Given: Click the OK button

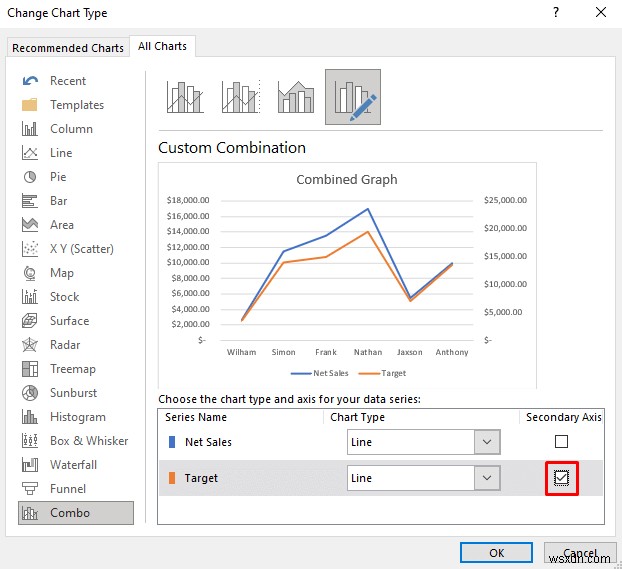Looking at the screenshot, I should tap(496, 553).
